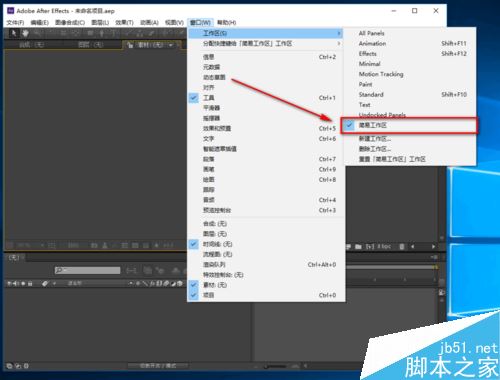Open the 段落 (Paragraph) panel Ctrl+7
The width and height of the screenshot is (500, 380).
[266, 159]
